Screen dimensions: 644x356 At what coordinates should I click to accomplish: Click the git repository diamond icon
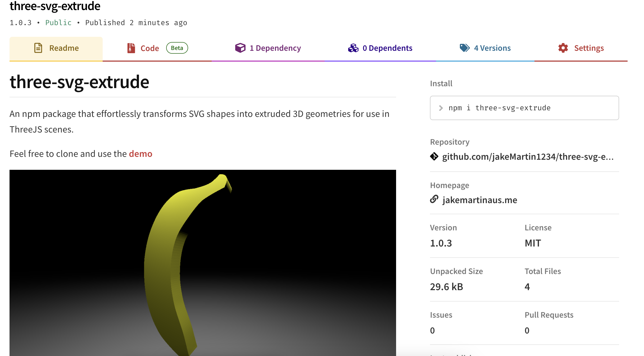434,157
